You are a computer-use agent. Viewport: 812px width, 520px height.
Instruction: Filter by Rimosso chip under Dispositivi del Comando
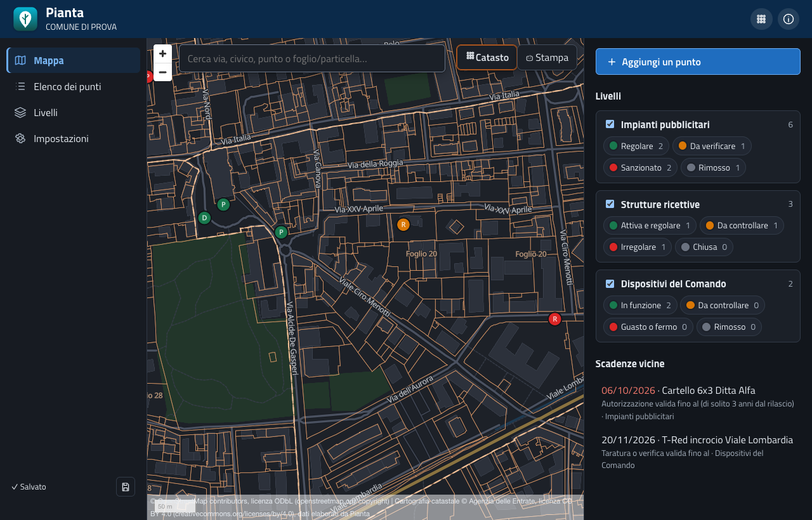tap(729, 327)
